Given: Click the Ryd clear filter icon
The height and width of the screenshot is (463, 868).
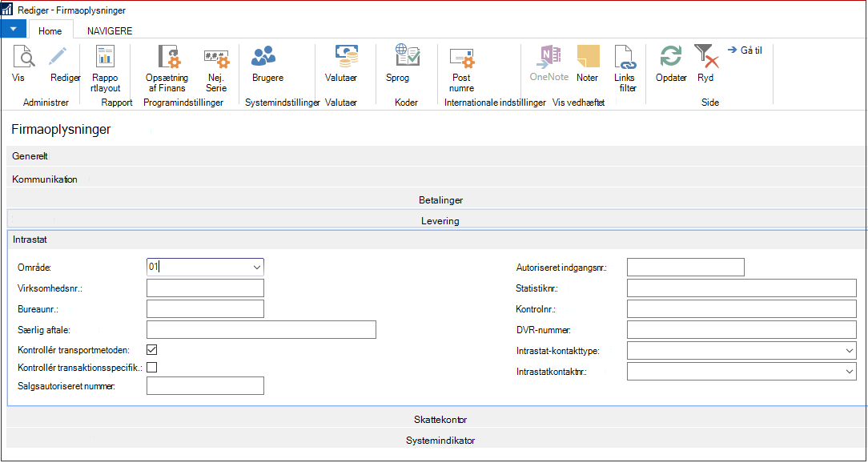Looking at the screenshot, I should (705, 57).
